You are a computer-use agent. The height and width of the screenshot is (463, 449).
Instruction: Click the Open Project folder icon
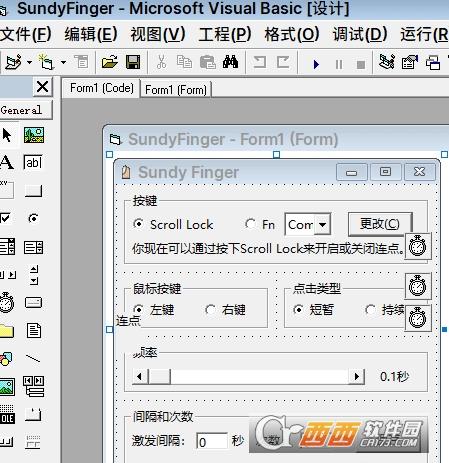109,62
